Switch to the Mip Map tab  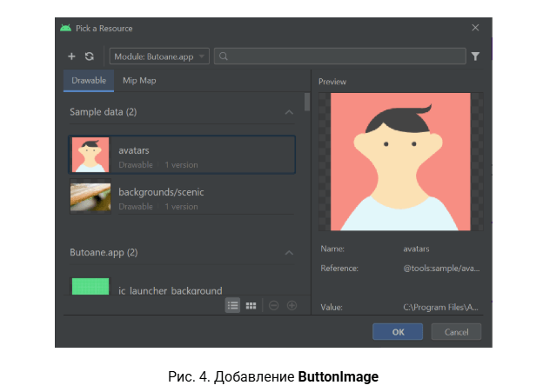pyautogui.click(x=139, y=81)
